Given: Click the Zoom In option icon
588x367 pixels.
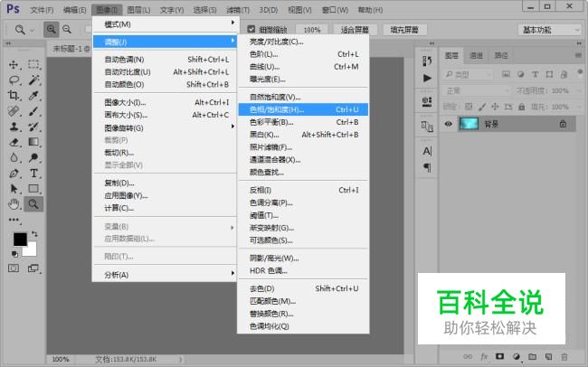Looking at the screenshot, I should pos(51,29).
